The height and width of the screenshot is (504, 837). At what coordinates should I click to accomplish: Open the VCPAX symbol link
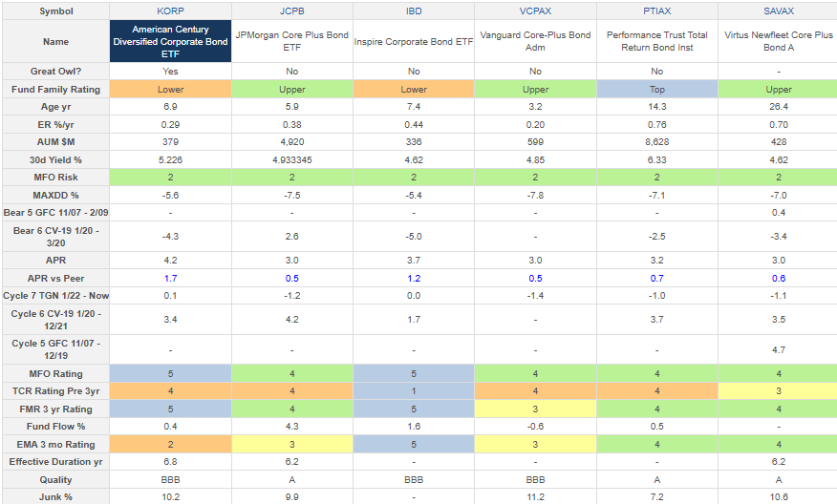[x=535, y=10]
